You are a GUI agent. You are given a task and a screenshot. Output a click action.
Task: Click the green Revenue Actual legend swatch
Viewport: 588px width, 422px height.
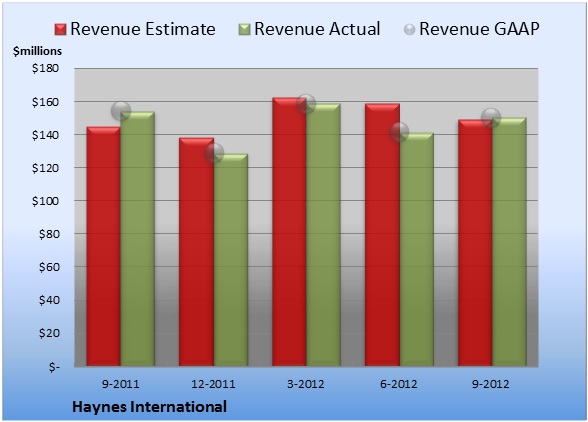[244, 30]
